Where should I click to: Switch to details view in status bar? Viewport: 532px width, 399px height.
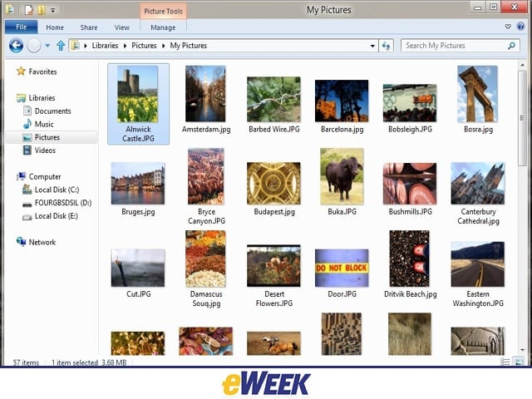pyautogui.click(x=505, y=362)
